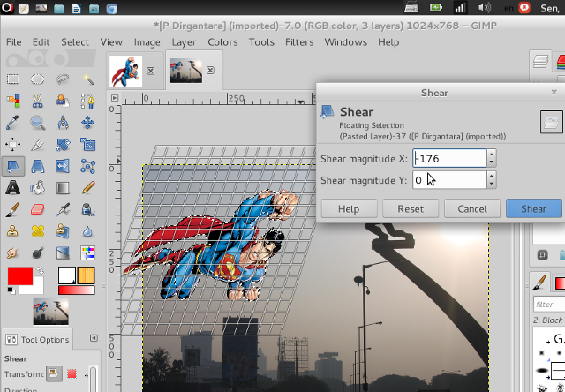Open the image menu button at ruler corner

tap(115, 98)
